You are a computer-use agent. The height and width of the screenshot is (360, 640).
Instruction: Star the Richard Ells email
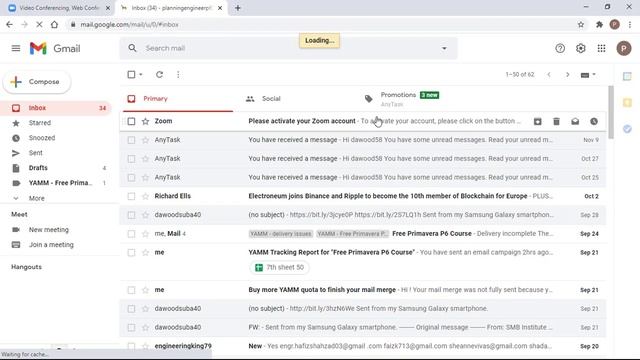point(145,196)
